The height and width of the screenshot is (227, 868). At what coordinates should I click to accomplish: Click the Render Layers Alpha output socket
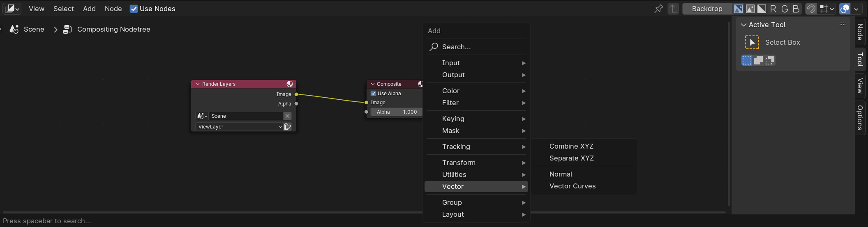pos(296,103)
